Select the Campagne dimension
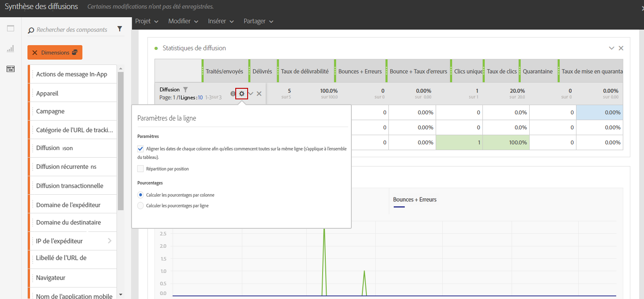 (x=72, y=111)
